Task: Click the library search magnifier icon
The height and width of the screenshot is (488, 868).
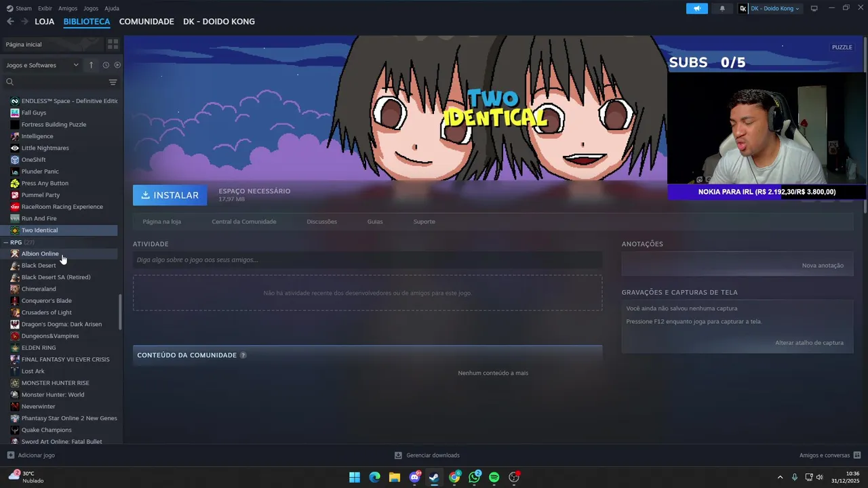Action: pyautogui.click(x=9, y=82)
